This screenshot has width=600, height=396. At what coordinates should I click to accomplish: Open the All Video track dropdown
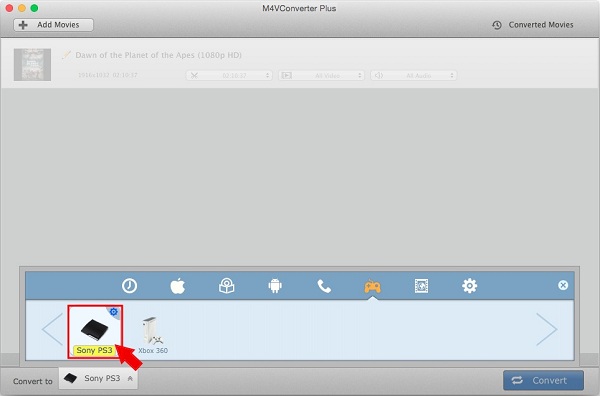coord(321,75)
